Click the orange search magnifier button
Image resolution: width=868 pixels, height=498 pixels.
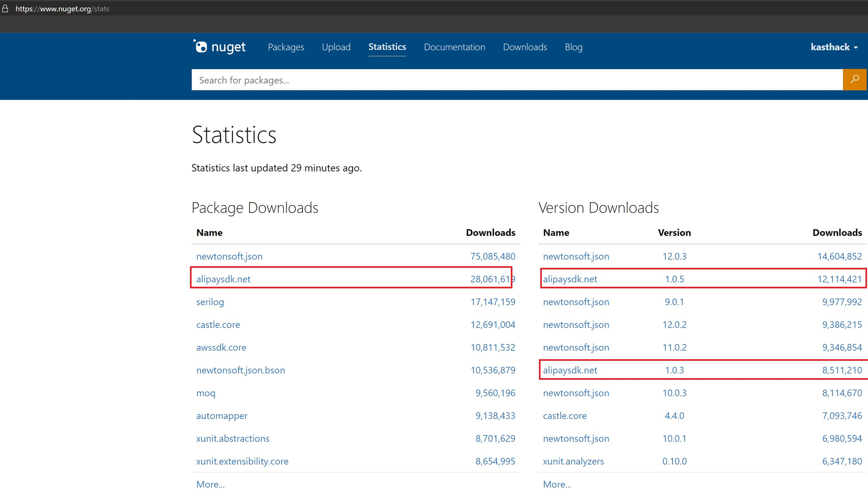855,79
